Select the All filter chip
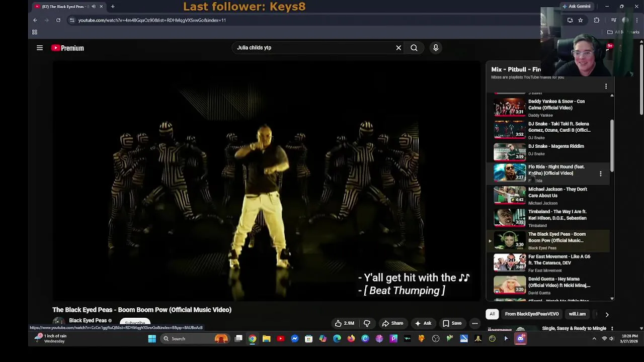 pos(492,314)
